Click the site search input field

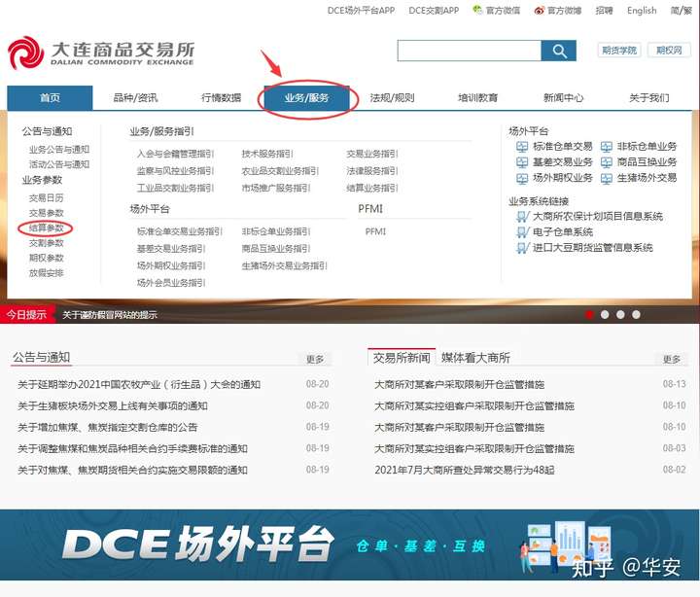click(470, 51)
